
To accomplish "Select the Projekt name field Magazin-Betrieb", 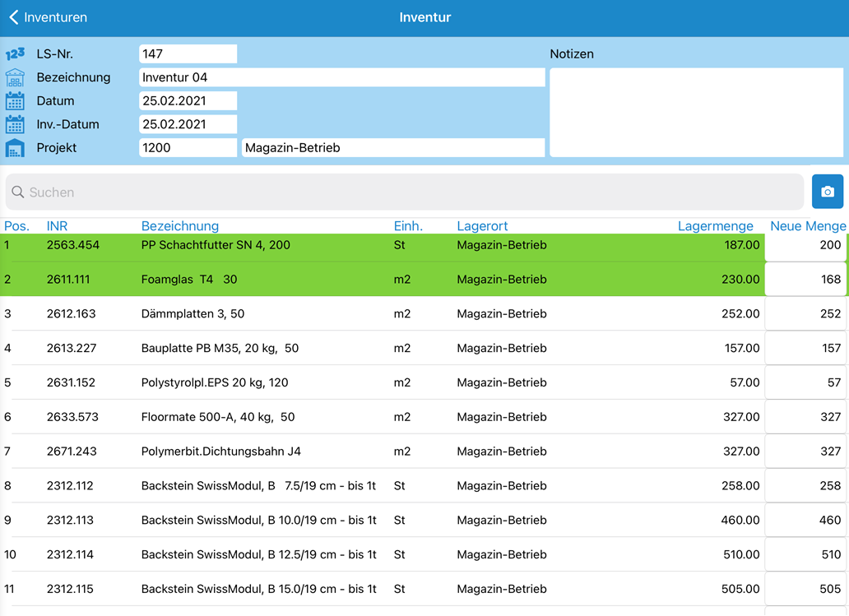I will tap(393, 148).
